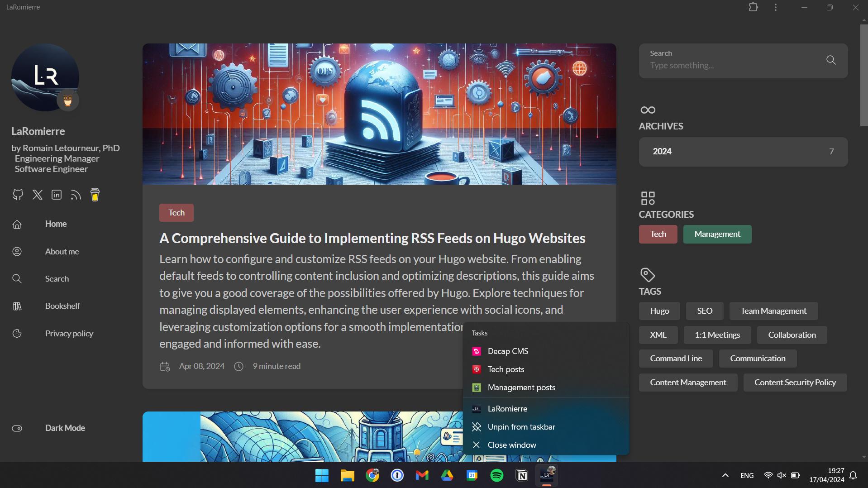The width and height of the screenshot is (868, 488).
Task: Open notifications bell in system tray
Action: (853, 475)
